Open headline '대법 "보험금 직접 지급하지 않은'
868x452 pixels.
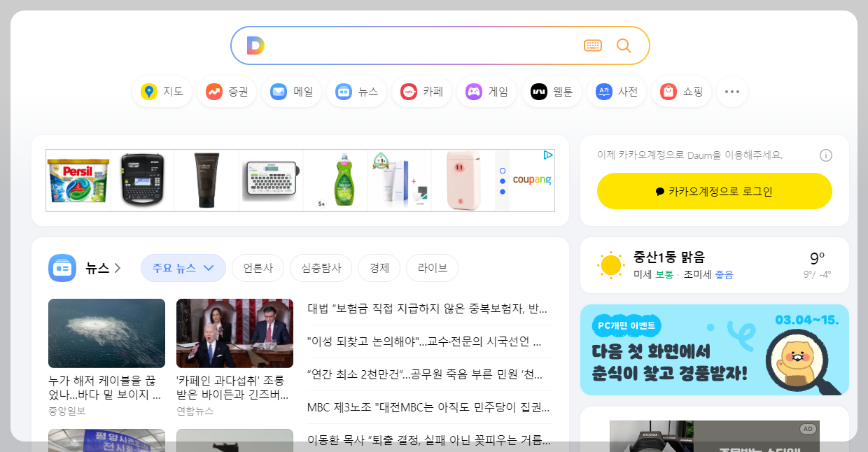(427, 309)
